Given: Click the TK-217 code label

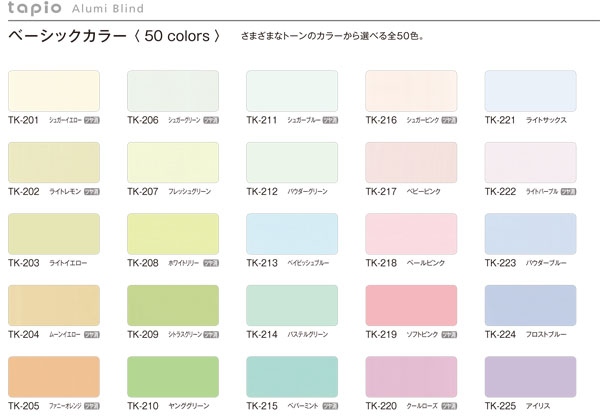Looking at the screenshot, I should coord(381,192).
